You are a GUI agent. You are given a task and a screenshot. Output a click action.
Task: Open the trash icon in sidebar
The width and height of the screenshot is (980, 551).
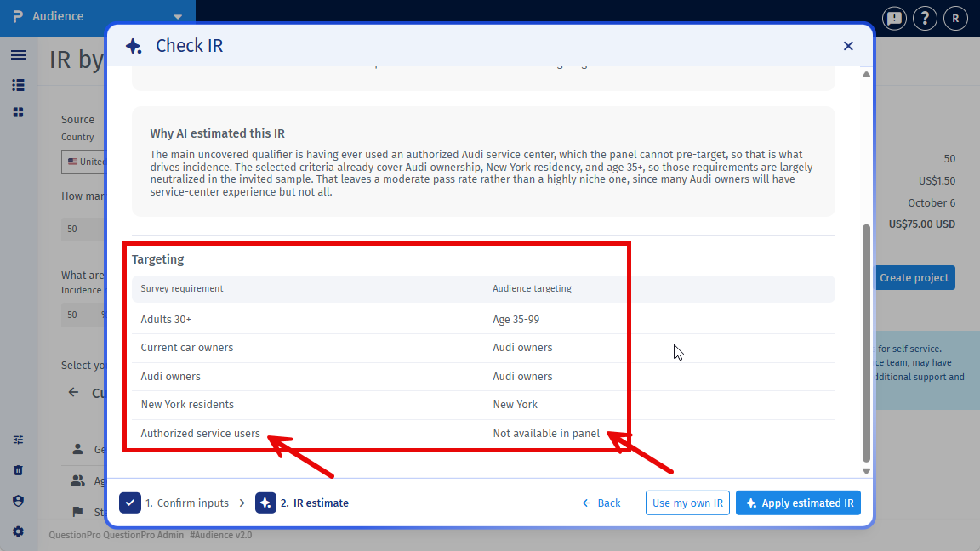pyautogui.click(x=18, y=470)
